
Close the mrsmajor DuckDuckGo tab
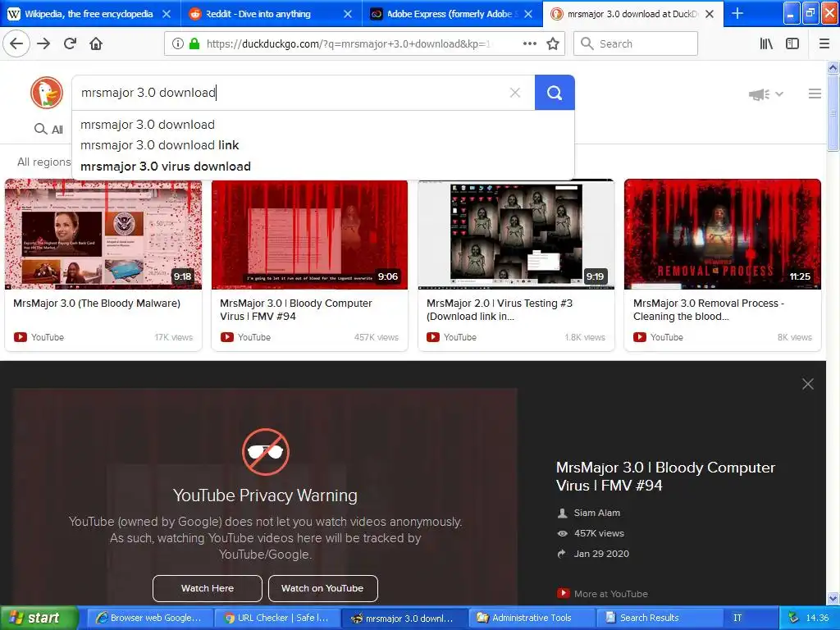tap(710, 14)
